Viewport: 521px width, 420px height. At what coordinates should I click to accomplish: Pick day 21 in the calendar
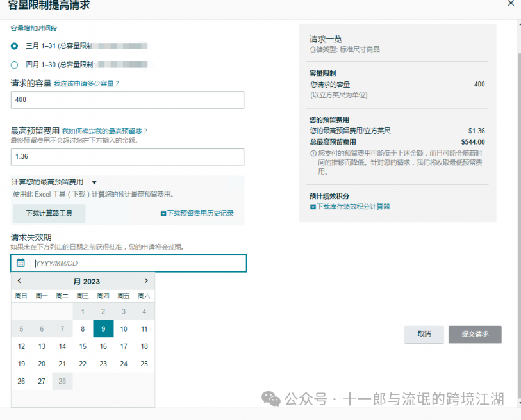point(62,364)
